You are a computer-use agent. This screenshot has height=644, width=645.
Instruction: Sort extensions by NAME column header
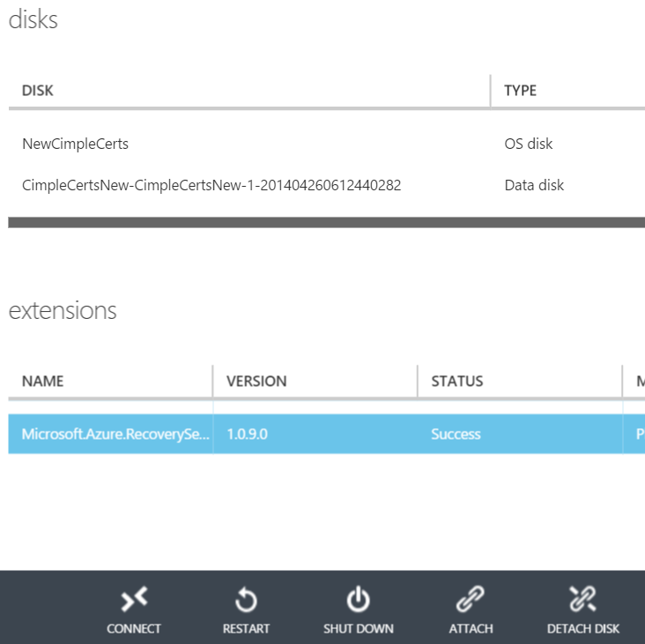click(42, 381)
